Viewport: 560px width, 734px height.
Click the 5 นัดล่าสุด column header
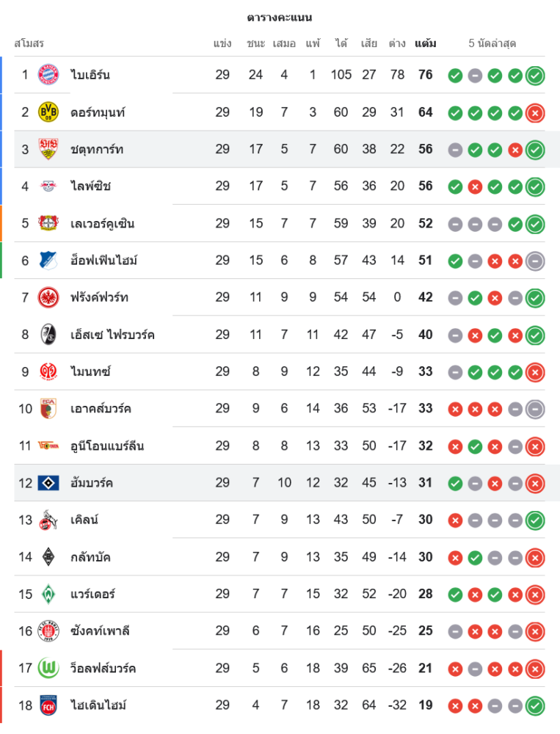(492, 43)
